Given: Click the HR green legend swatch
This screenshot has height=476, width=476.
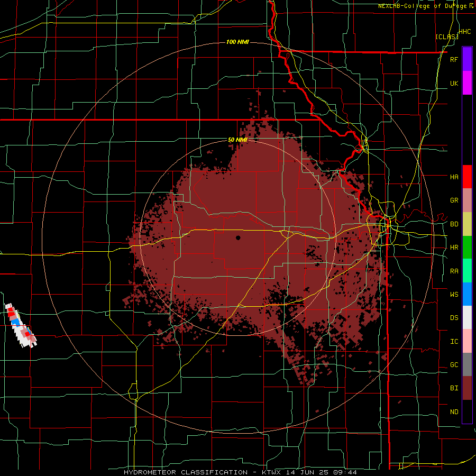Looking at the screenshot, I should (x=467, y=248).
